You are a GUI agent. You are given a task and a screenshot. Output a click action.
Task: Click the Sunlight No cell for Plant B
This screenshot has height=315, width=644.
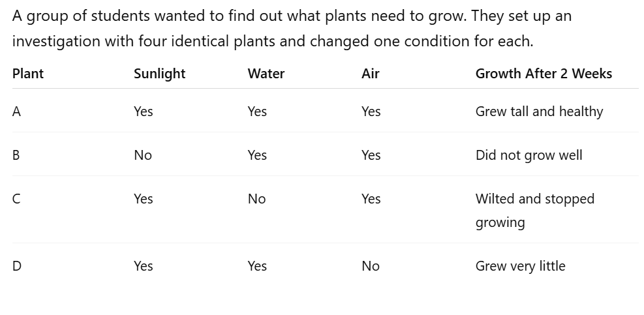[143, 155]
